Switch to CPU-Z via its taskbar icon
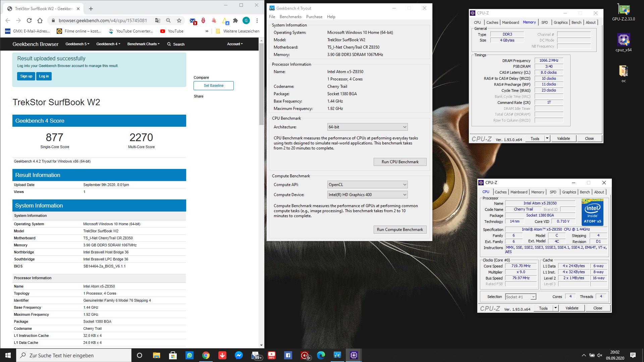644x362 pixels. coord(354,355)
